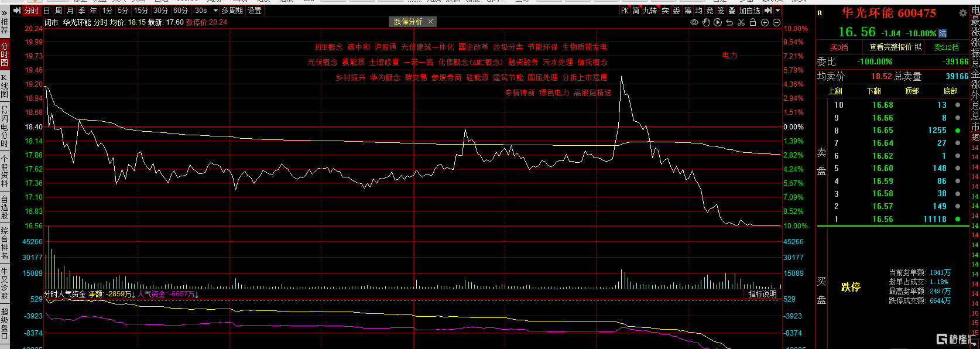This screenshot has width=980, height=349.
Task: Select the 1分 interval
Action: click(x=107, y=11)
